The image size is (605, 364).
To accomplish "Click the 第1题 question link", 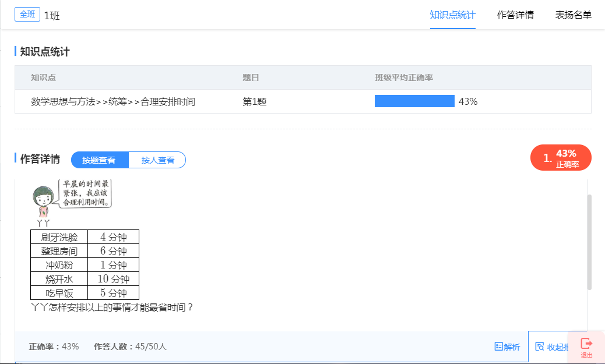I will pyautogui.click(x=255, y=101).
